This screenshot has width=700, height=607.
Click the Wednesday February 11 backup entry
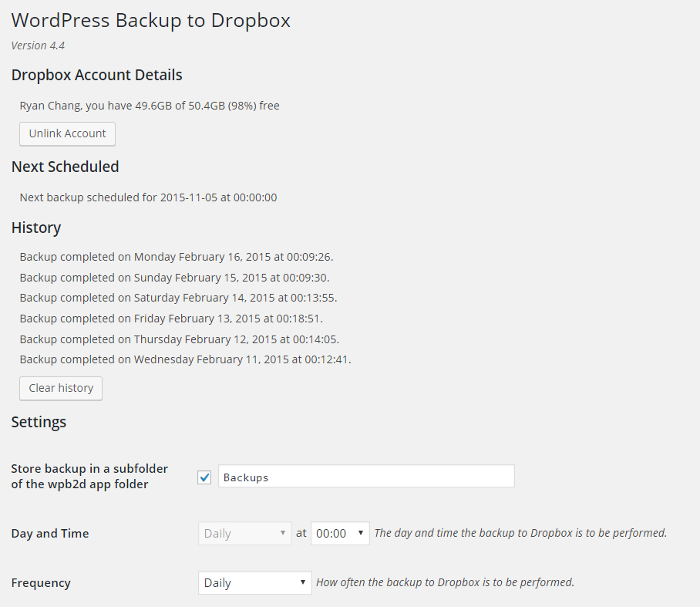click(x=185, y=359)
